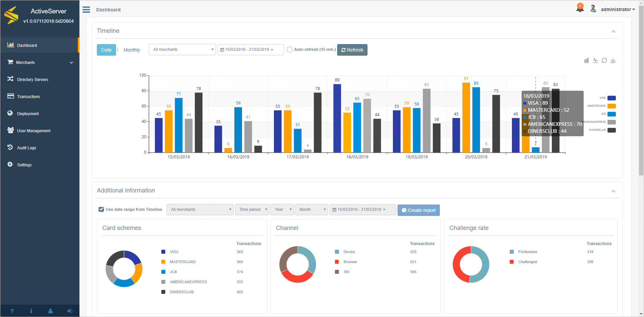Open the Timeline date range picker
The height and width of the screenshot is (317, 644).
(250, 50)
